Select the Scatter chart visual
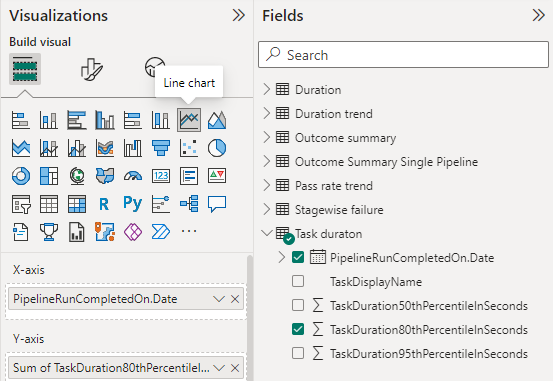This screenshot has width=553, height=381. pos(189,148)
